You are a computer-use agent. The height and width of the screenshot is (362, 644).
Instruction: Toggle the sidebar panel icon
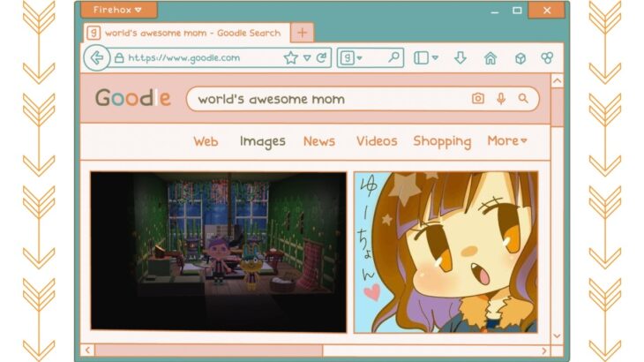[x=421, y=58]
